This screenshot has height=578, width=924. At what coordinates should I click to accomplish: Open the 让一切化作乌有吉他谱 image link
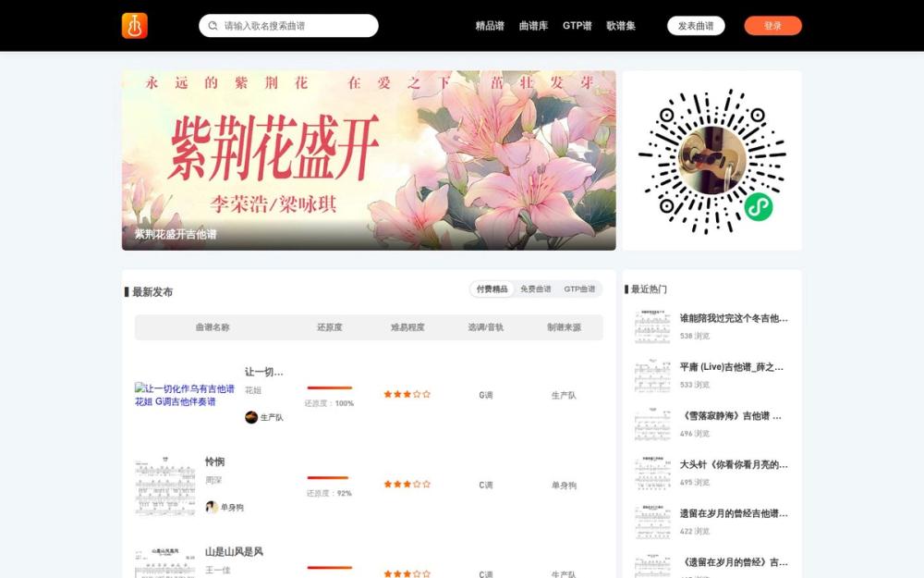click(185, 395)
